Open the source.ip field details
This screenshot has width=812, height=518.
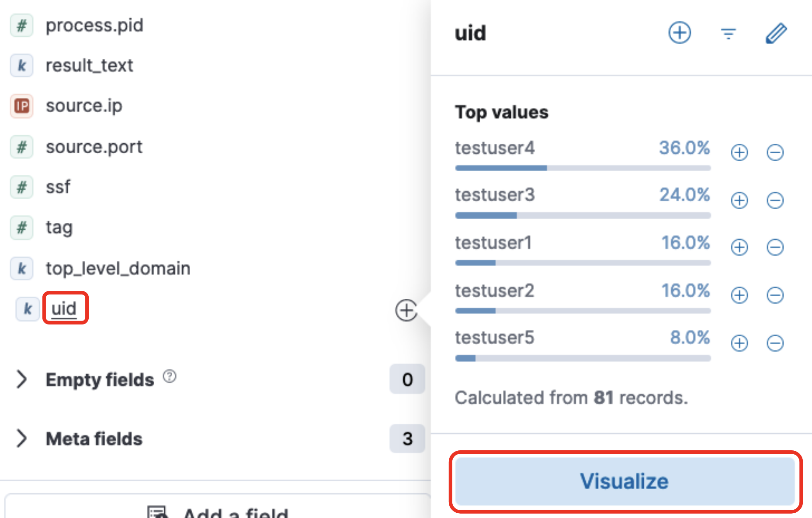coord(84,106)
